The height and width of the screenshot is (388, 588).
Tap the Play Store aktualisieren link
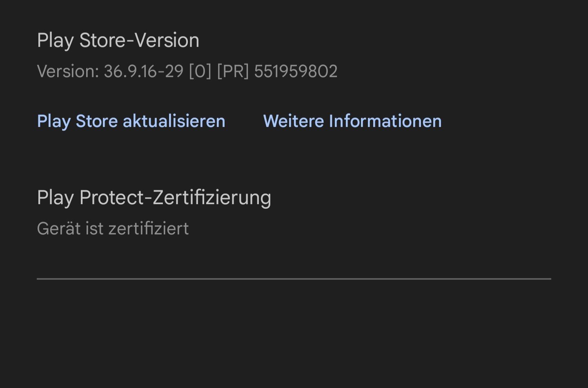(x=131, y=121)
